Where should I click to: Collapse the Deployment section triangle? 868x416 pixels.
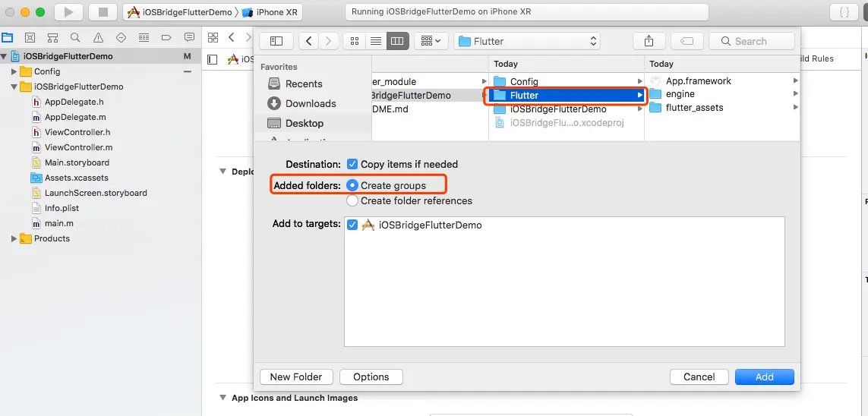click(x=223, y=172)
